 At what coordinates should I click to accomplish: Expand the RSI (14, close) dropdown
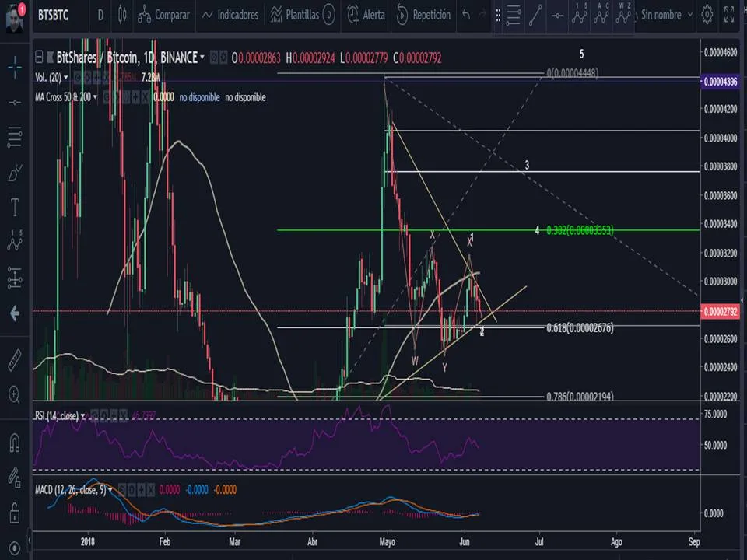83,415
